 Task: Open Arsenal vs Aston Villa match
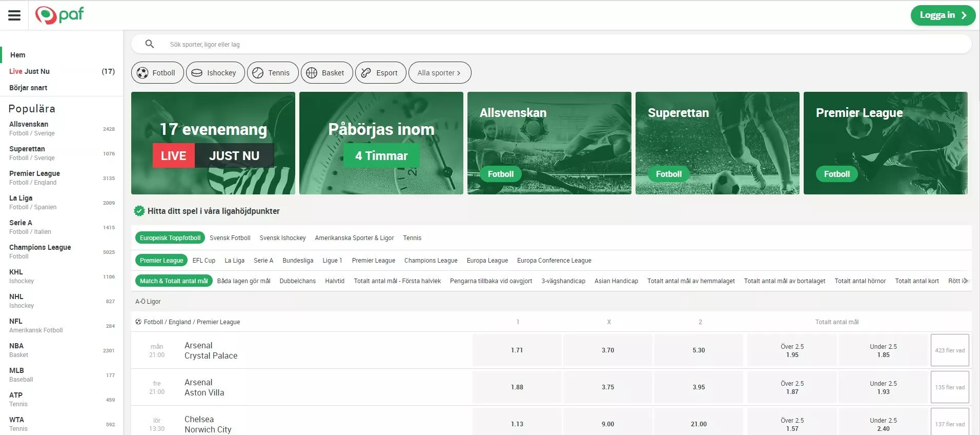[x=205, y=387]
